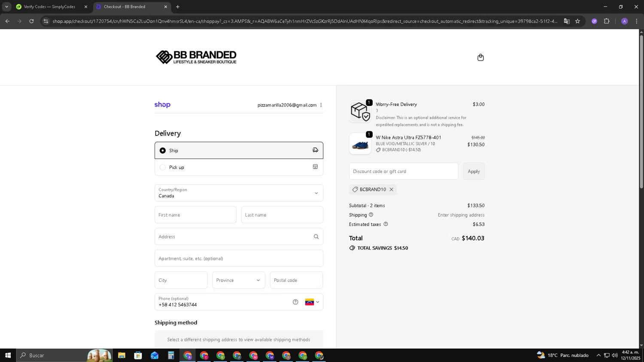Show estimated taxes help icon
Viewport: 644px width, 362px height.
pyautogui.click(x=386, y=224)
